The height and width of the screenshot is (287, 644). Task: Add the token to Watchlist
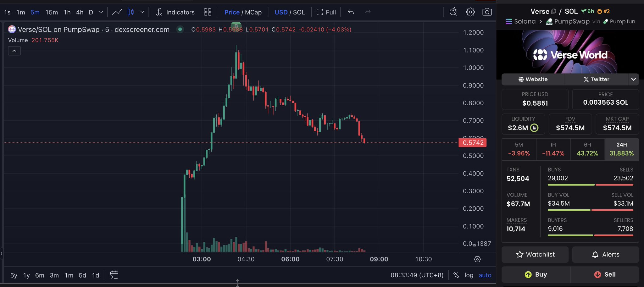click(x=535, y=255)
